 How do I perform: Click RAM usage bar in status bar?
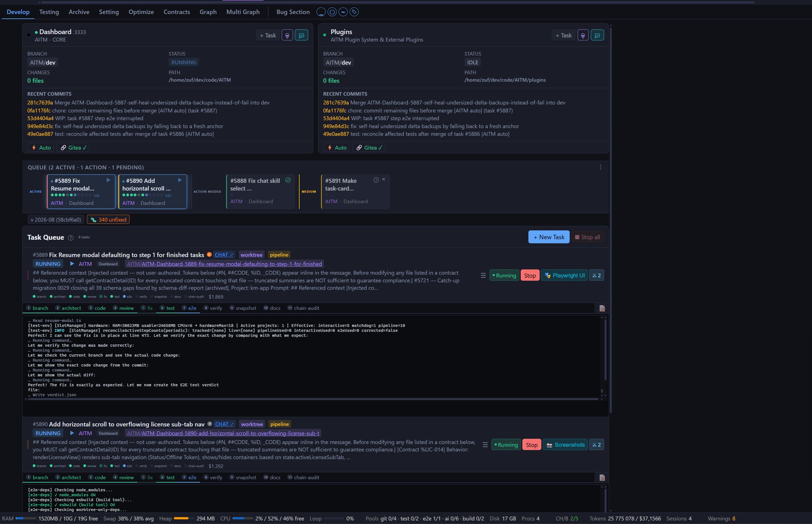26,518
